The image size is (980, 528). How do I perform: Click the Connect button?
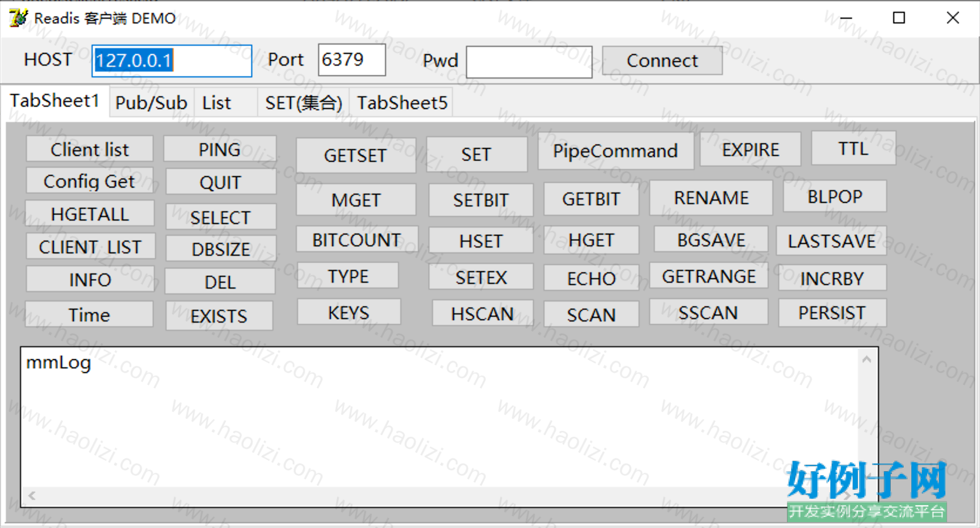662,60
